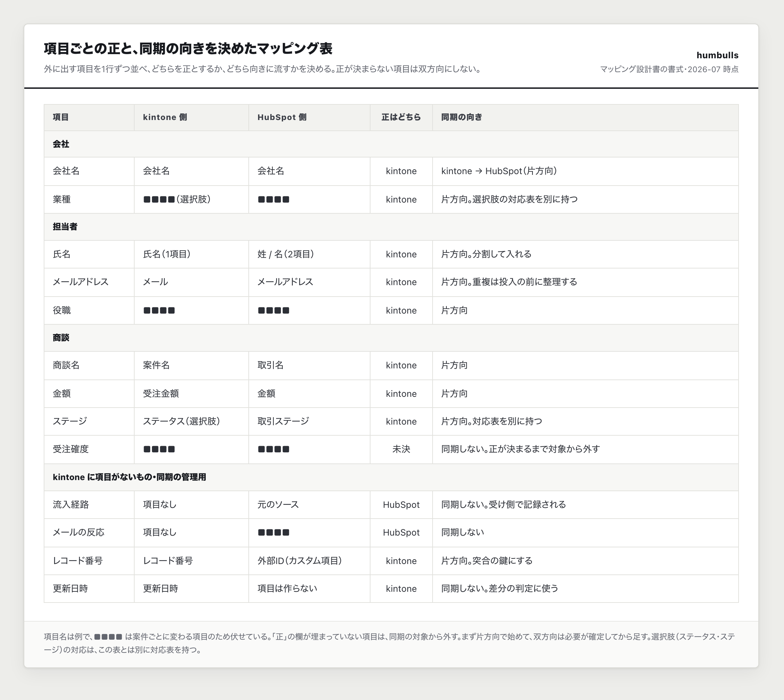The height and width of the screenshot is (700, 784).
Task: Click the masked HubSpot cell in 受注確度 row
Action: pyautogui.click(x=309, y=449)
